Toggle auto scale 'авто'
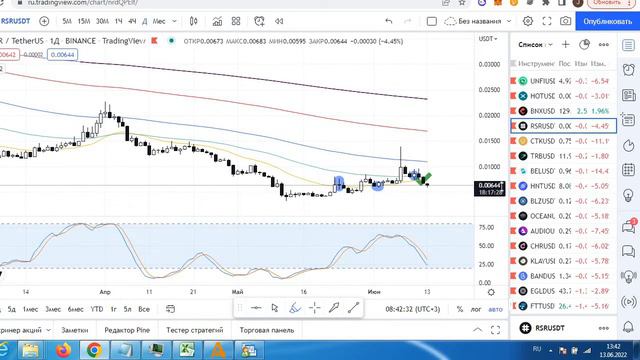The width and height of the screenshot is (640, 360). click(496, 309)
